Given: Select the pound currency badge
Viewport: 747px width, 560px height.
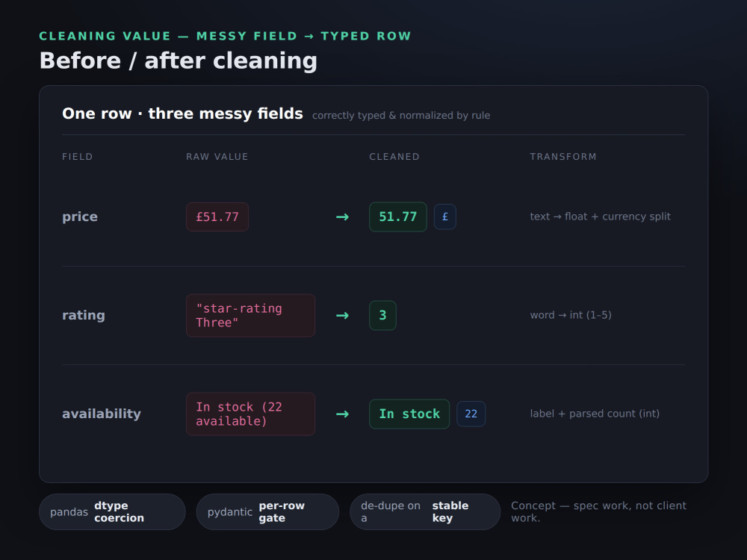Looking at the screenshot, I should pos(445,217).
